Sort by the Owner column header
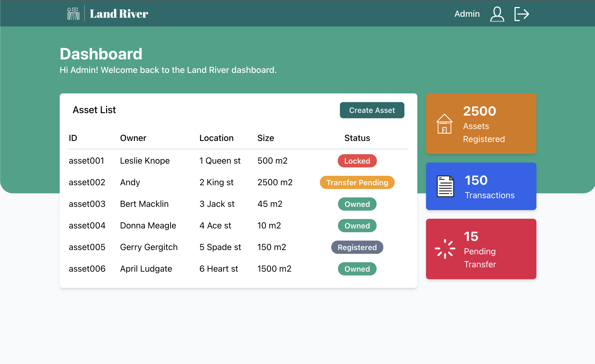 coord(133,138)
